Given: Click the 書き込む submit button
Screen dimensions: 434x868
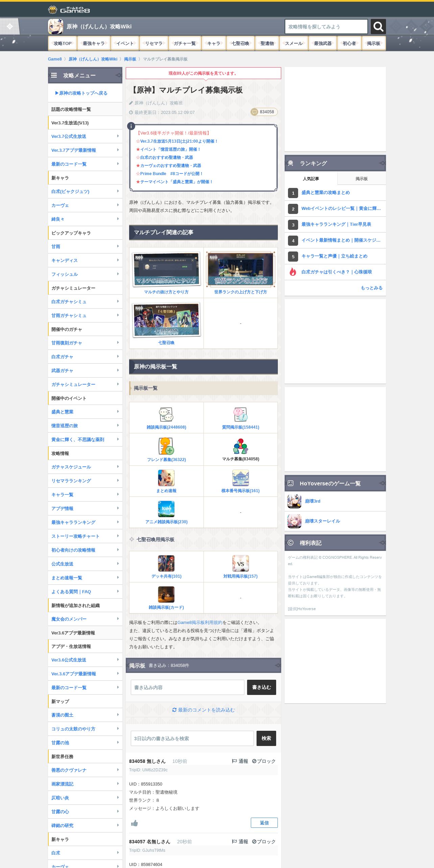Looking at the screenshot, I should pos(262,687).
